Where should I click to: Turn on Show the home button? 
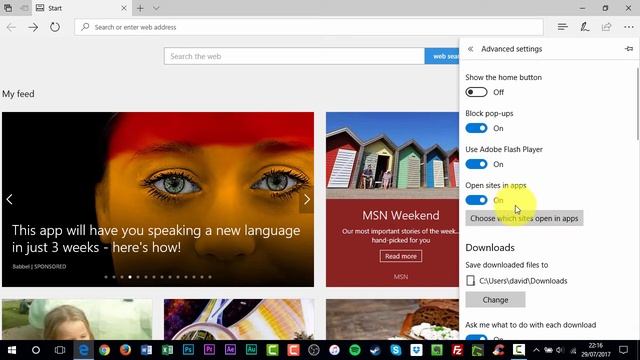[x=476, y=92]
